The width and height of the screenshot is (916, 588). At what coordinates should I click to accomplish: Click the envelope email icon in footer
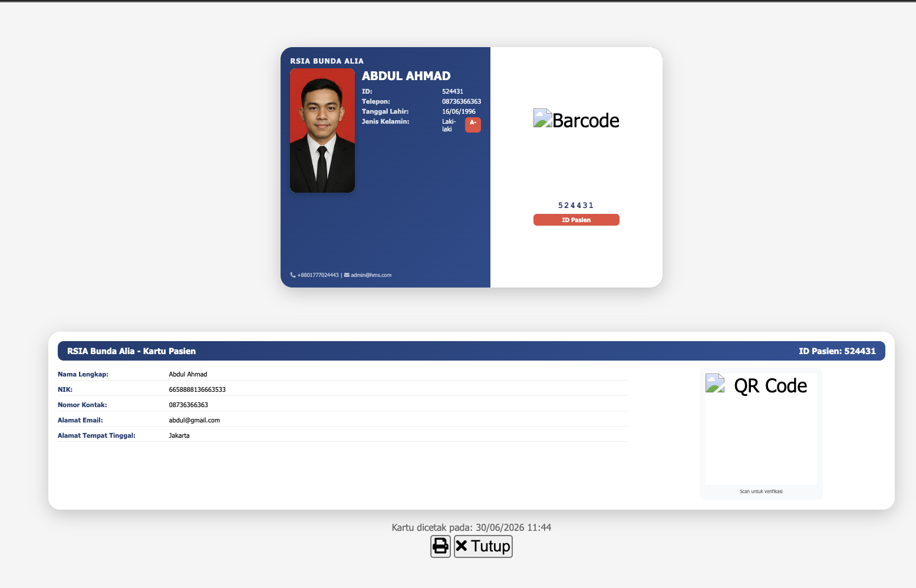tap(347, 275)
